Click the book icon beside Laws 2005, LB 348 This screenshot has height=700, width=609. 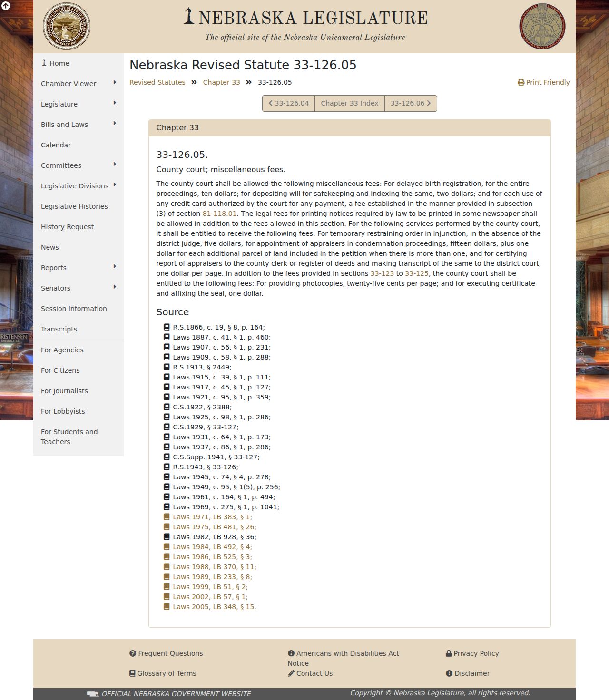point(167,607)
